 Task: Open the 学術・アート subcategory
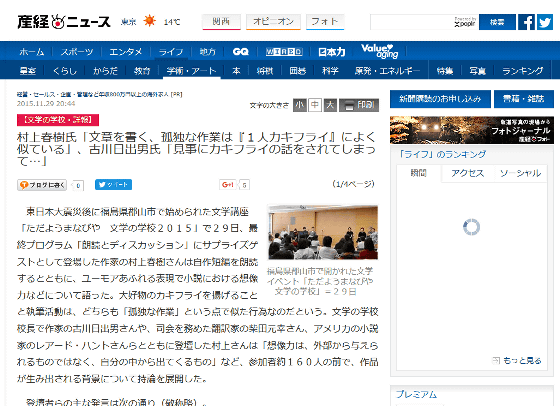(191, 71)
